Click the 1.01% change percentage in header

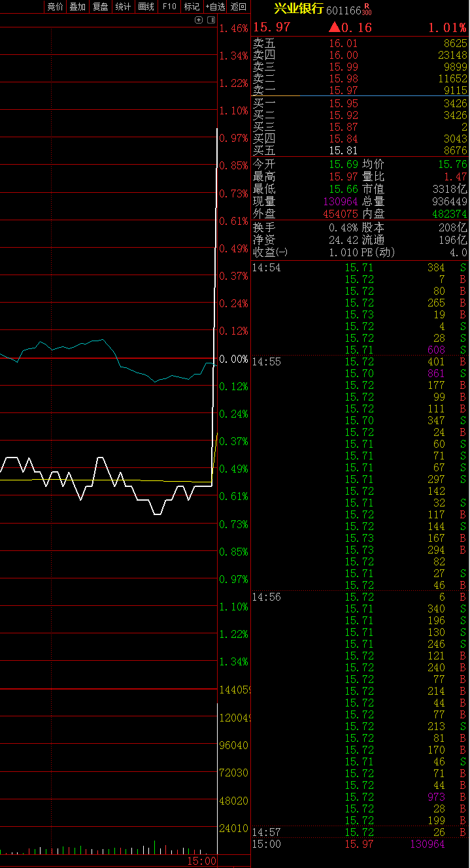pos(448,27)
